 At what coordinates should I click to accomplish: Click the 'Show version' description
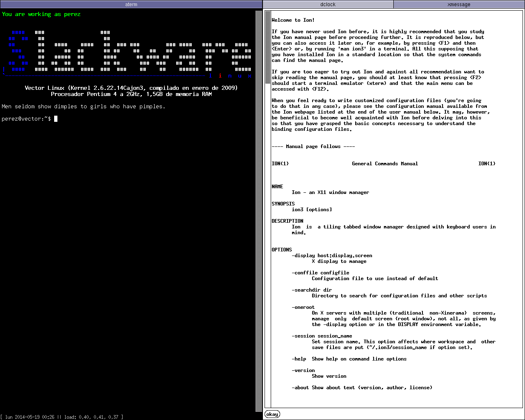click(329, 376)
